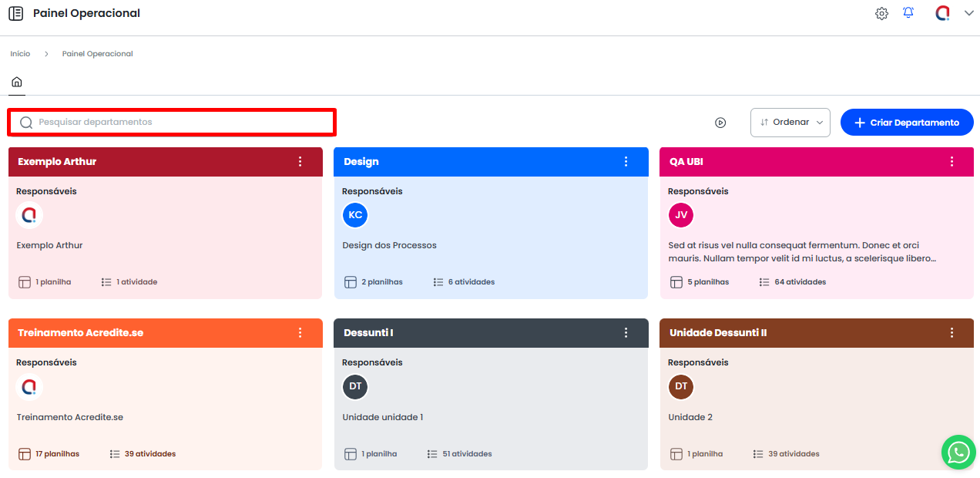Open options for Unidade Dessunti II
This screenshot has height=478, width=980.
pyautogui.click(x=951, y=333)
